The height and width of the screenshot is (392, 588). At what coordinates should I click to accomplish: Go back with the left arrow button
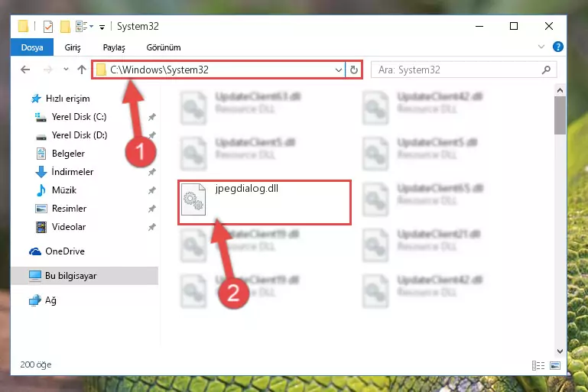pyautogui.click(x=25, y=70)
